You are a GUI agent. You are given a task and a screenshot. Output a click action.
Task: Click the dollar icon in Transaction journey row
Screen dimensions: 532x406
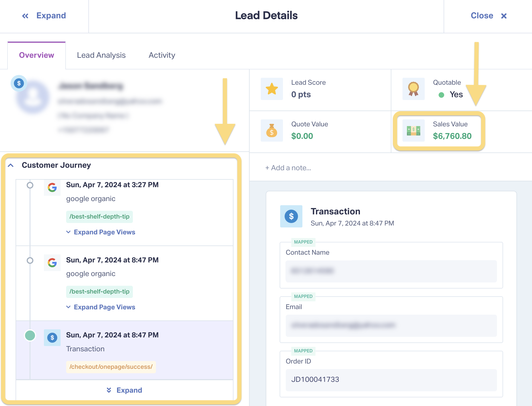(52, 338)
